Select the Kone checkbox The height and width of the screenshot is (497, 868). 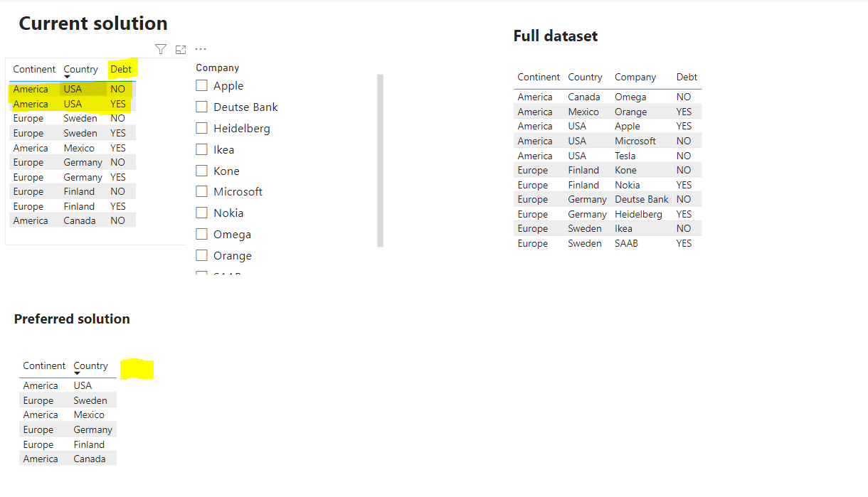click(x=201, y=171)
